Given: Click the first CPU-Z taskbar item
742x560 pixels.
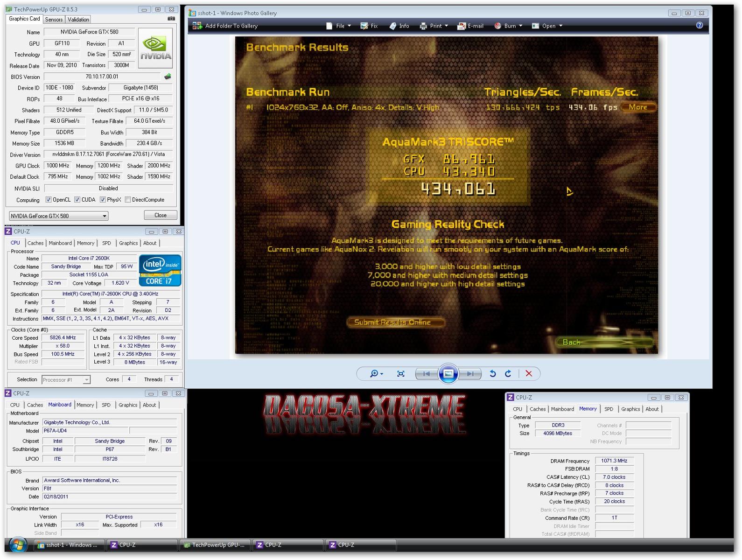Looking at the screenshot, I should 142,545.
